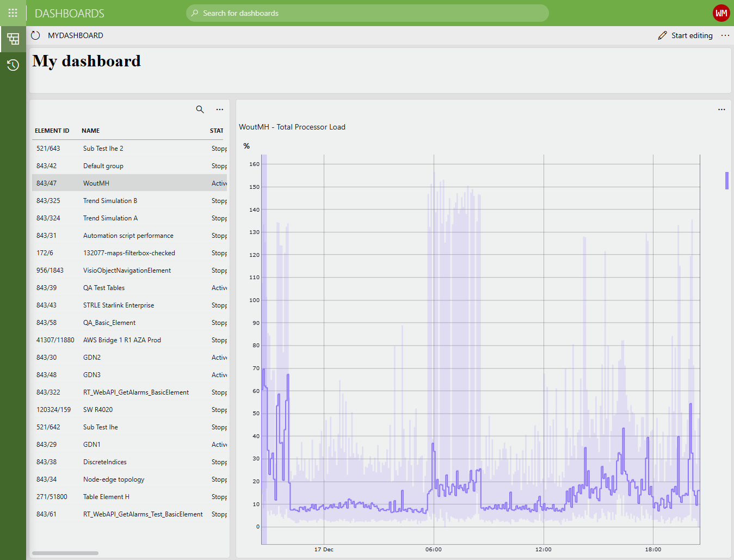Open the dashboard header's more options menu

(725, 35)
